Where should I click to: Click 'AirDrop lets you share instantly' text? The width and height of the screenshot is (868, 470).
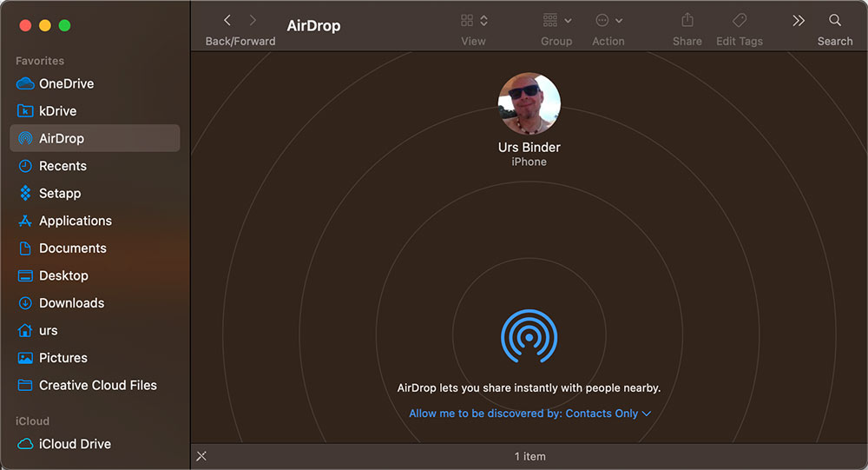(529, 388)
